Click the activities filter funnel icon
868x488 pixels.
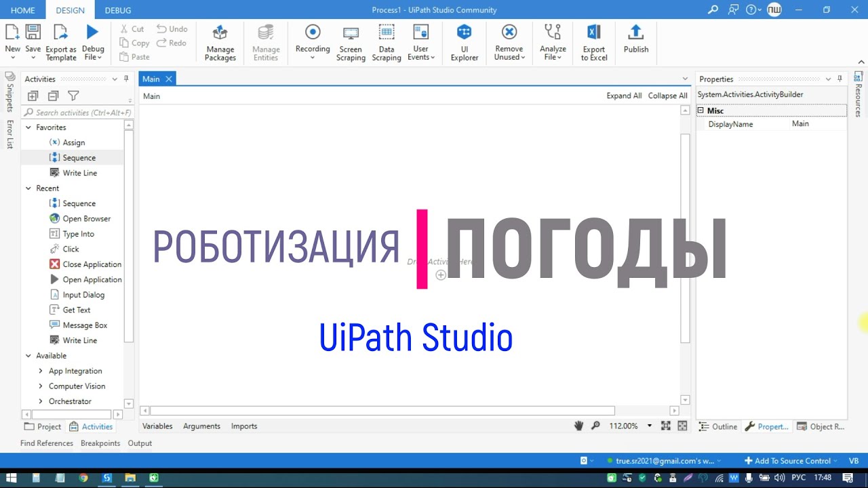[73, 96]
